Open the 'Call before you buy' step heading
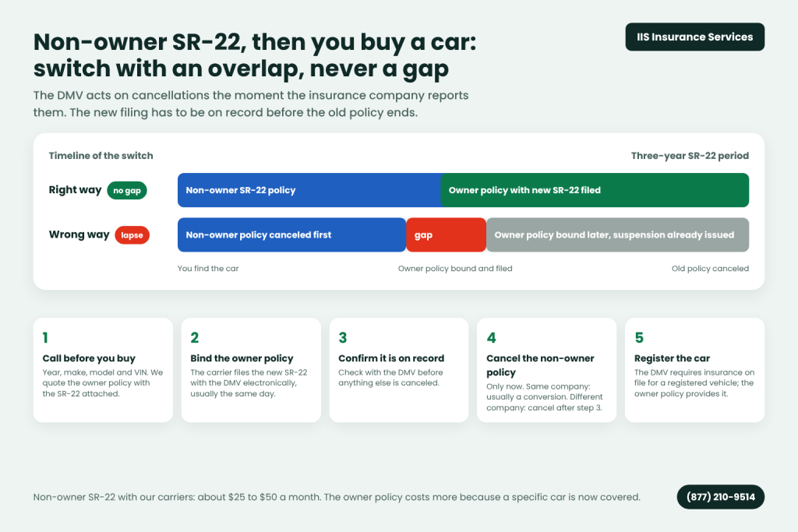 (x=89, y=358)
